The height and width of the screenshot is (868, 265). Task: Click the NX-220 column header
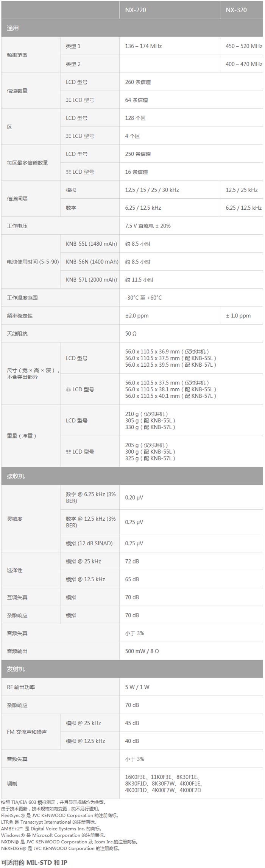coord(136,10)
